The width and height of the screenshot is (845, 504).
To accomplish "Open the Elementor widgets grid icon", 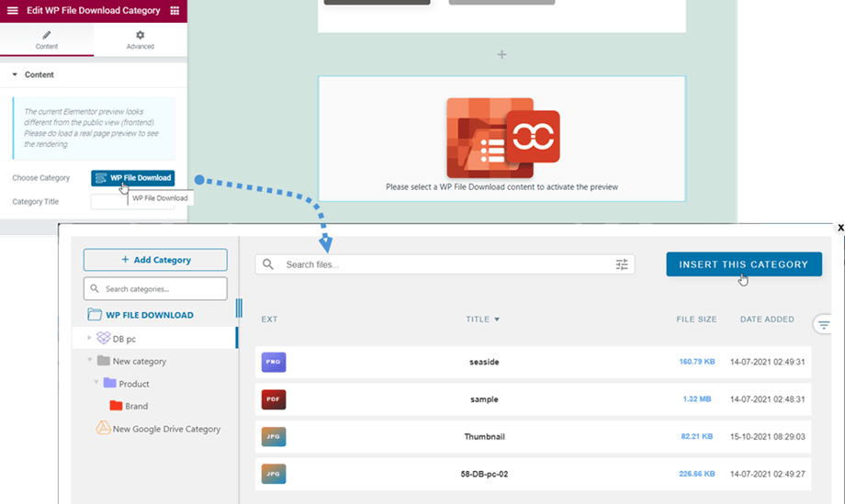I will pyautogui.click(x=175, y=11).
